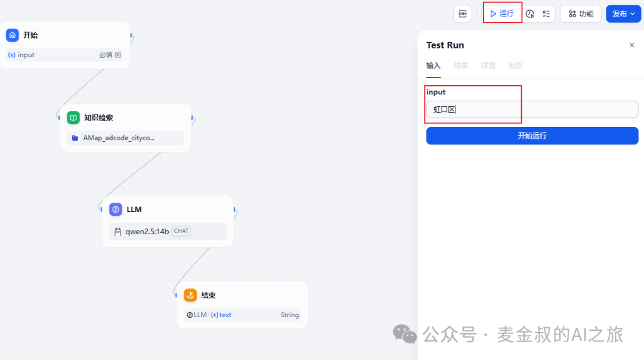644x360 pixels.
Task: Click the input text field containing 虹口区
Action: 532,110
